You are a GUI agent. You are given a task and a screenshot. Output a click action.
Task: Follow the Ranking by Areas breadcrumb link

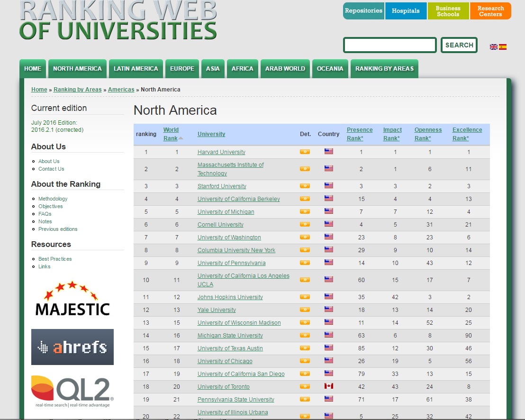click(77, 90)
